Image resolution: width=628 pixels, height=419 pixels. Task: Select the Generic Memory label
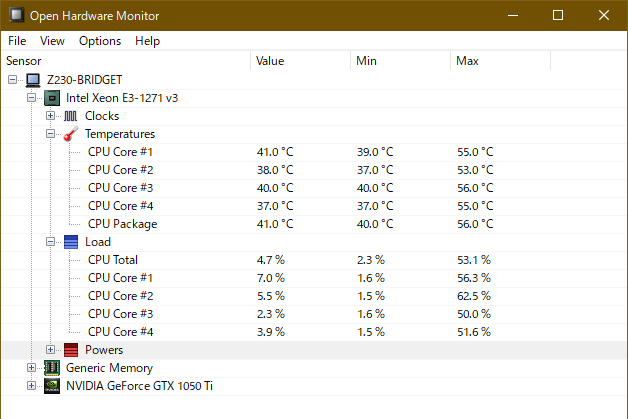[x=109, y=368]
